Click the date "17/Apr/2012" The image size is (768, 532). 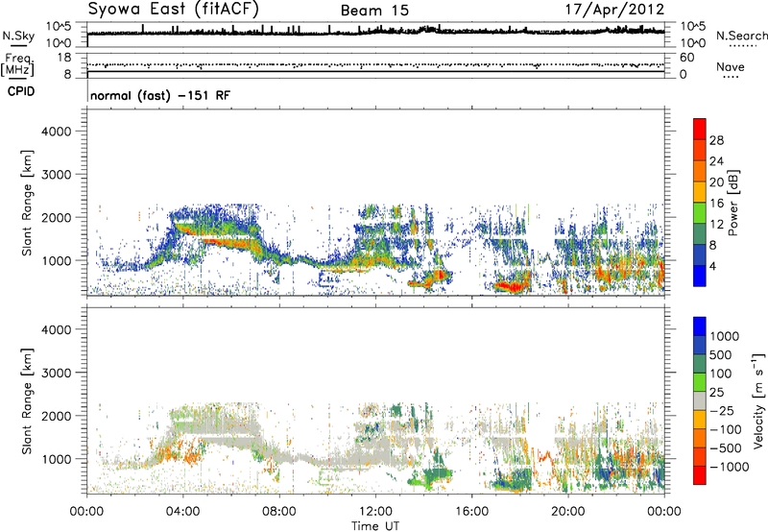click(x=614, y=10)
